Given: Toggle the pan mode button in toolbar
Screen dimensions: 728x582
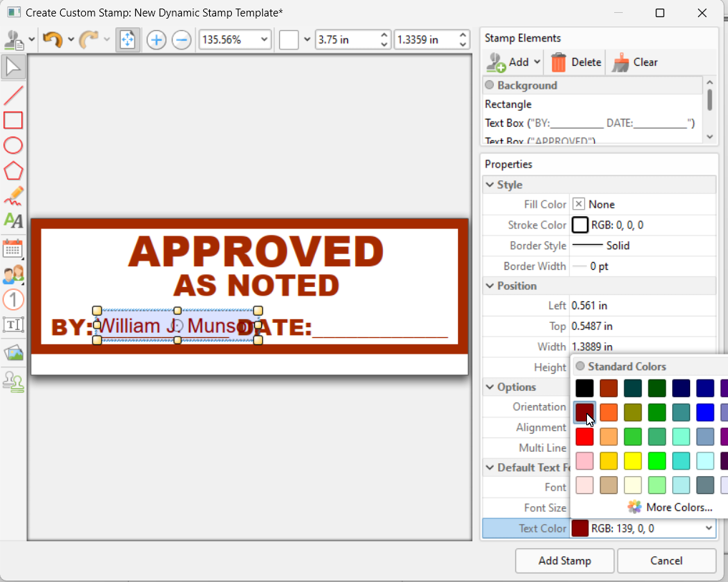Looking at the screenshot, I should click(x=128, y=39).
